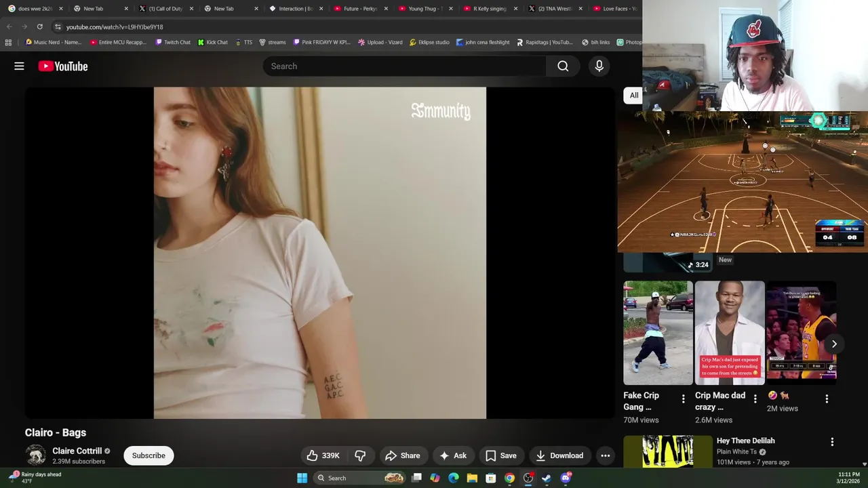Go to the YouTube home logo

tap(63, 66)
